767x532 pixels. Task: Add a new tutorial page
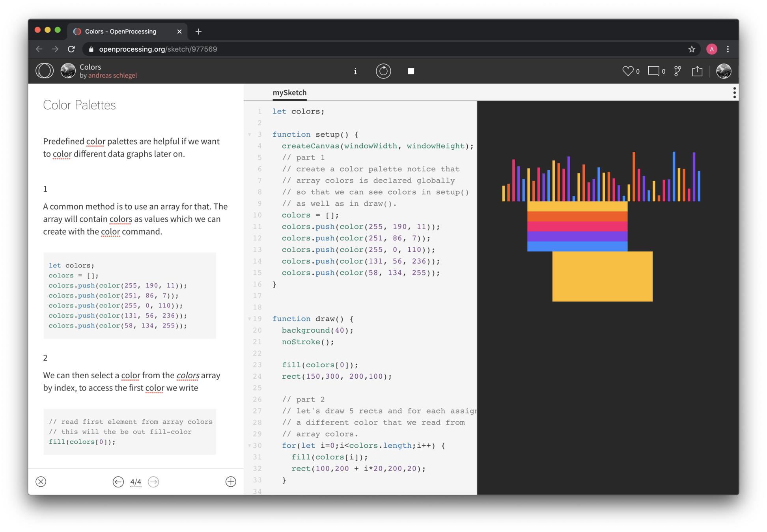click(231, 482)
